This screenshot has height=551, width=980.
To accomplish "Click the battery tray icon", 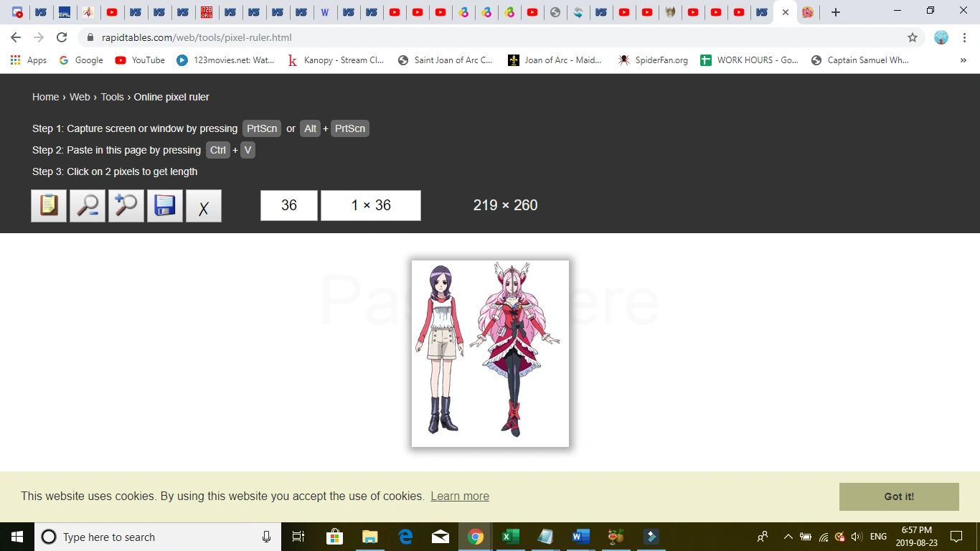I will (x=806, y=537).
